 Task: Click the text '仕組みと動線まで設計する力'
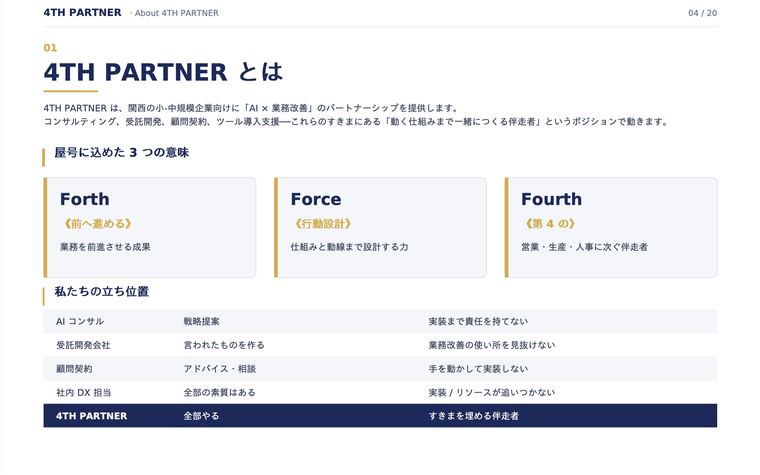[349, 247]
